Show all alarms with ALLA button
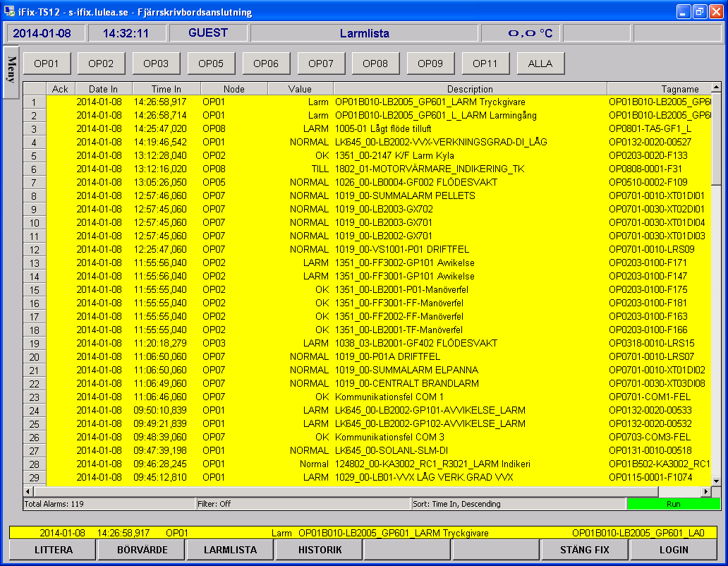 click(x=540, y=64)
